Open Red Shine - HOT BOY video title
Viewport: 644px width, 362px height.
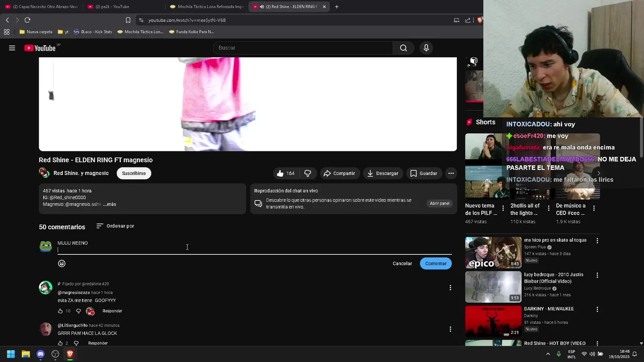tap(555, 343)
